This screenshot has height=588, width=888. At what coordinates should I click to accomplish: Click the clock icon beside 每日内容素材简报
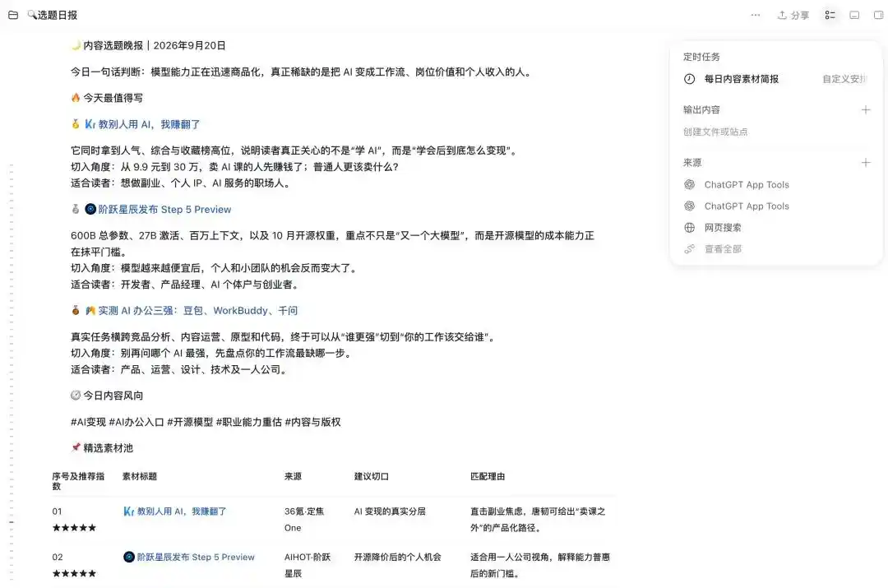coord(689,79)
